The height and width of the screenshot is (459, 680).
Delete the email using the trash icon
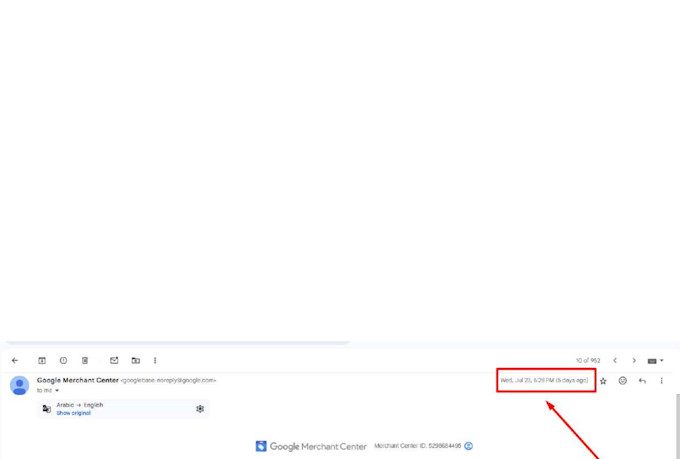point(85,361)
